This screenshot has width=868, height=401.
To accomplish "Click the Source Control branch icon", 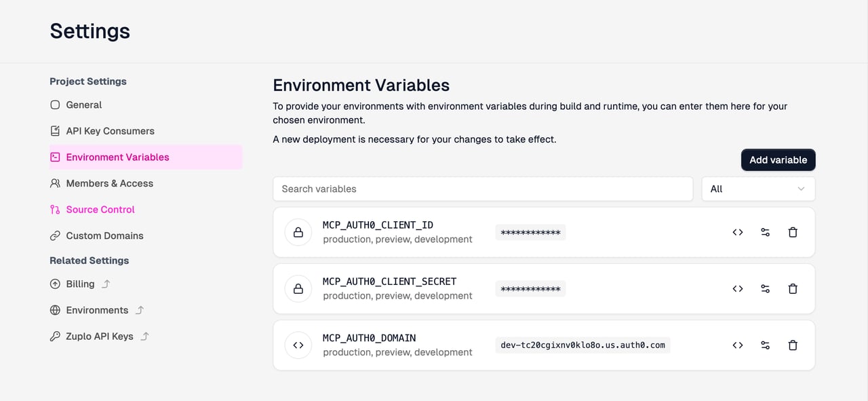I will tap(55, 210).
